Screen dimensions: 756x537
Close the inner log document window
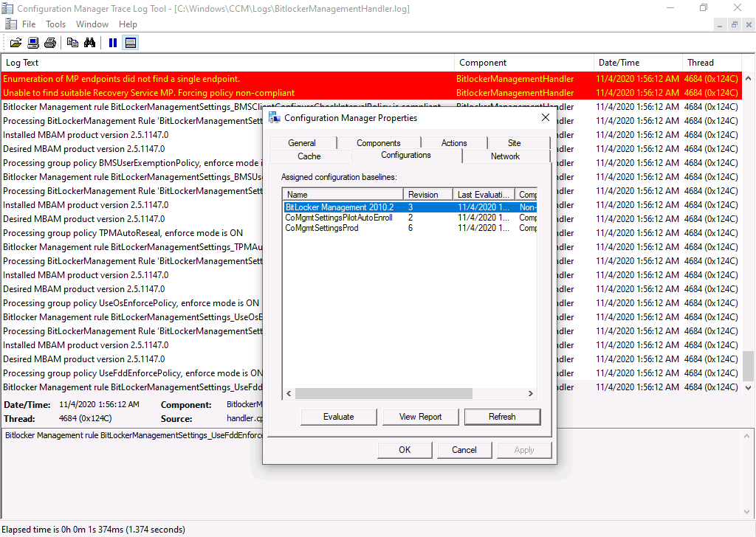pos(749,24)
